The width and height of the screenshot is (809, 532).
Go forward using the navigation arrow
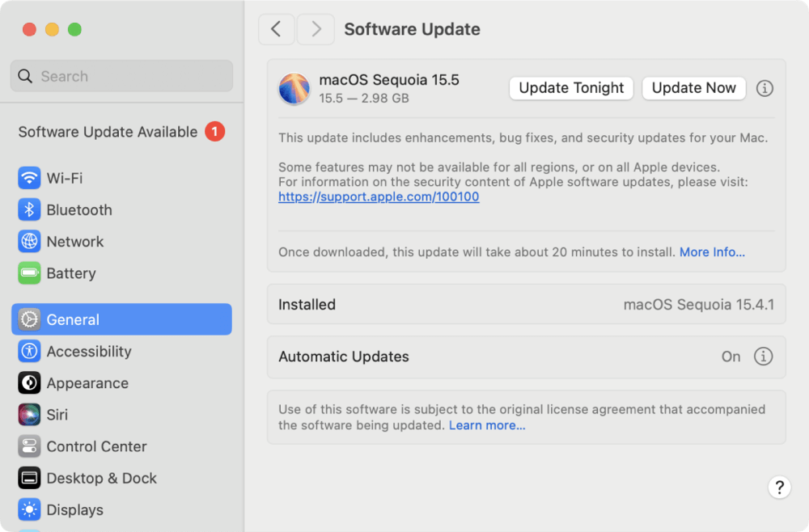click(315, 29)
